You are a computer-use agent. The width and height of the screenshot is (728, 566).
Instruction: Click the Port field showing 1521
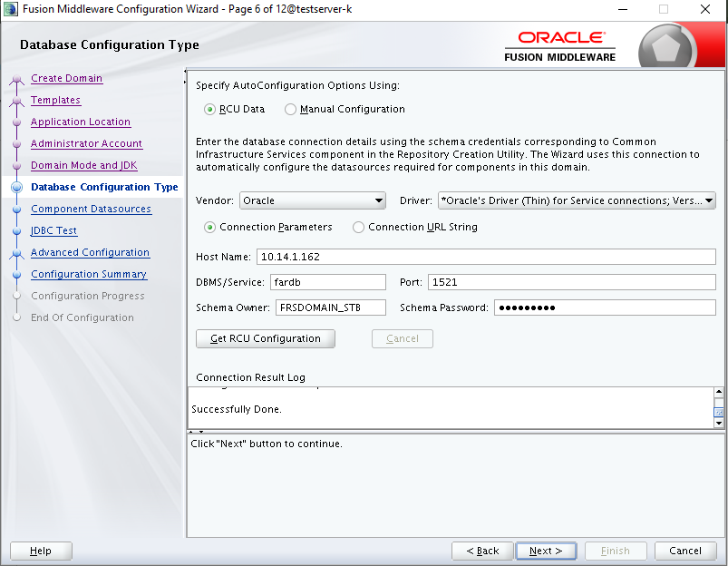click(x=571, y=282)
